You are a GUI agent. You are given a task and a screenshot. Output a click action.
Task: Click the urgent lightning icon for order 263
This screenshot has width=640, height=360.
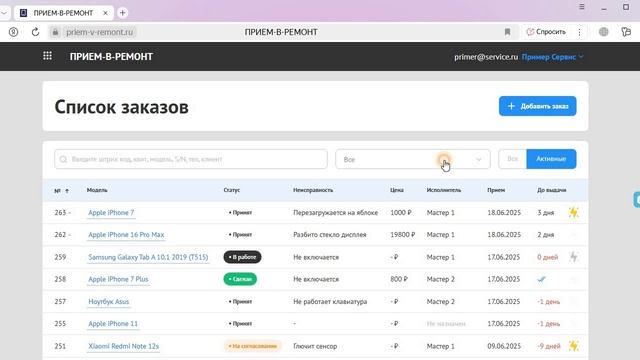573,212
